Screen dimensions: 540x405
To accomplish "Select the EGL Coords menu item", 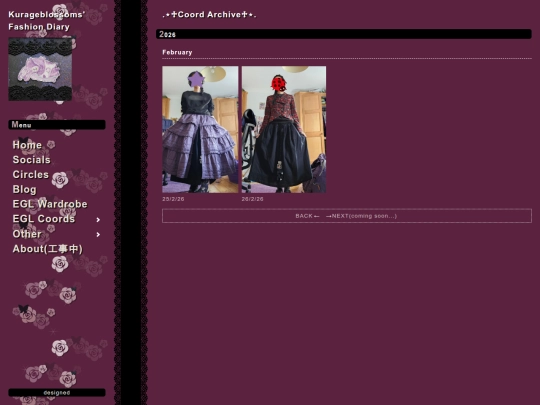I will 44,219.
